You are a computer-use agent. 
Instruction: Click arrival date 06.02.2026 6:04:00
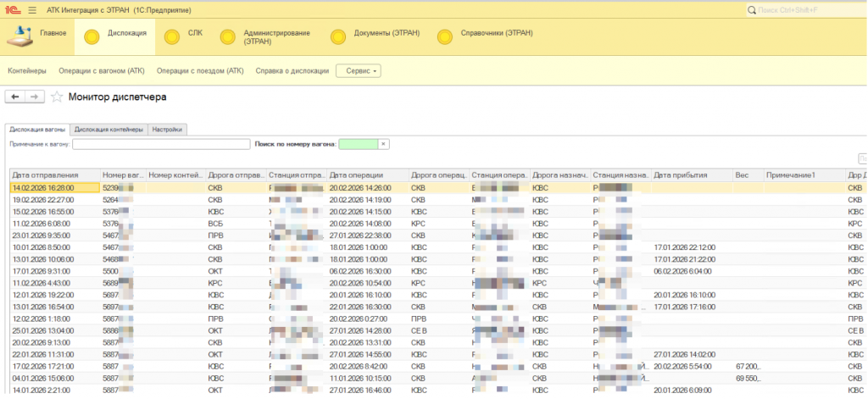tap(682, 271)
